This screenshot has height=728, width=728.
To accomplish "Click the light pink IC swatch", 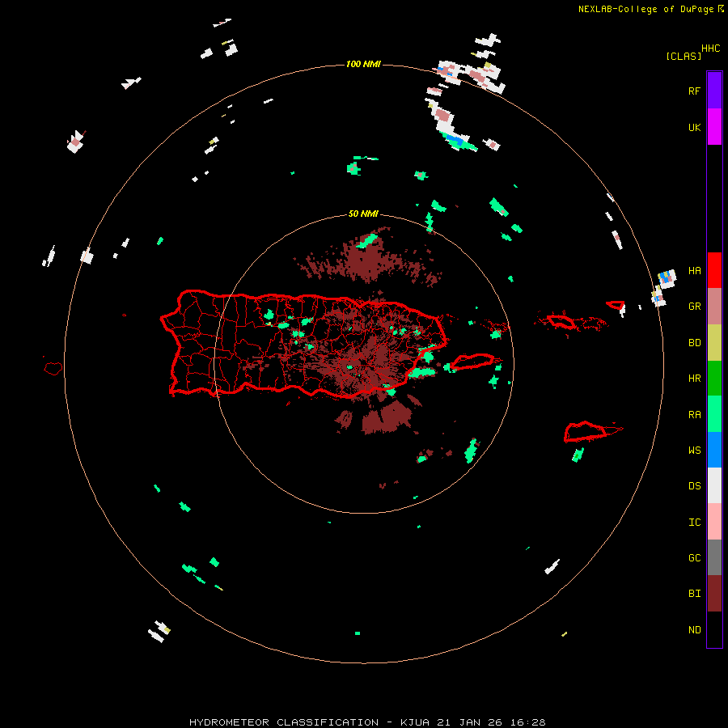I will click(x=714, y=522).
